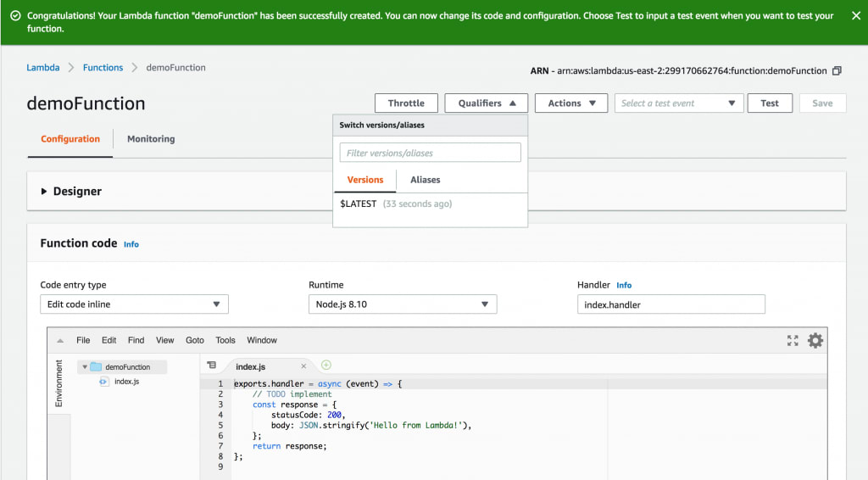Viewport: 868px width, 480px height.
Task: Click the demoFunction folder icon in file tree
Action: (x=96, y=366)
